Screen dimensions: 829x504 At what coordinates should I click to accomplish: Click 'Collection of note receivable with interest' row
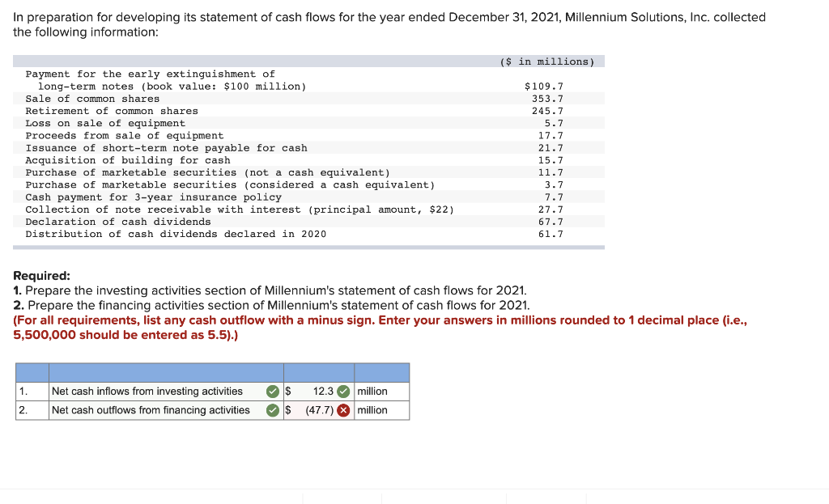[240, 210]
